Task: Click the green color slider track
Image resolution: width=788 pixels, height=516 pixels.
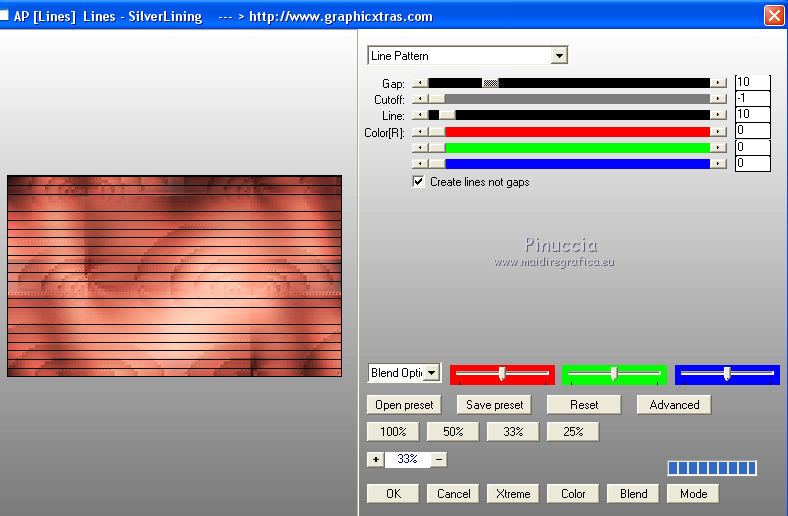Action: (x=569, y=148)
